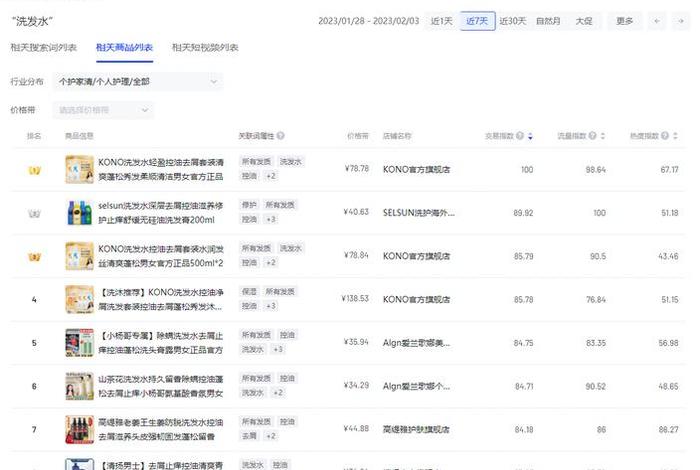This screenshot has height=470, width=700.
Task: Open 山茶花洗发水持久留香 product title
Action: [x=161, y=386]
